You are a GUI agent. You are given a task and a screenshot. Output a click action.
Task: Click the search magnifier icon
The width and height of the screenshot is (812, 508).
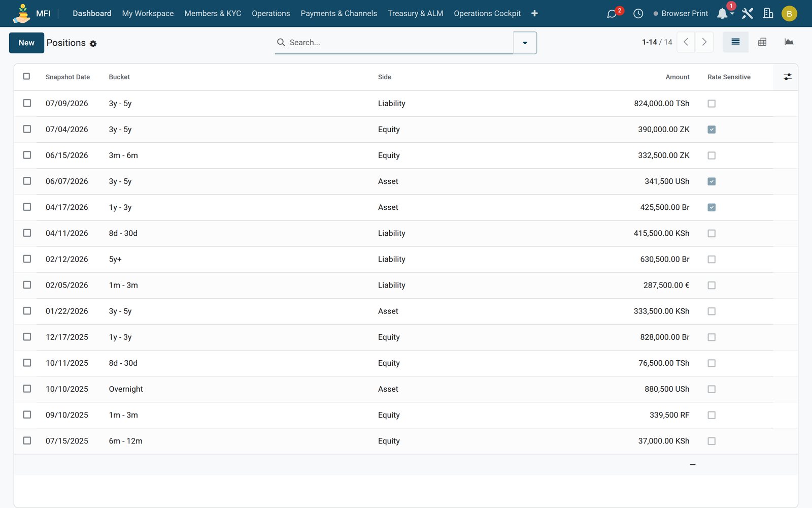(281, 42)
